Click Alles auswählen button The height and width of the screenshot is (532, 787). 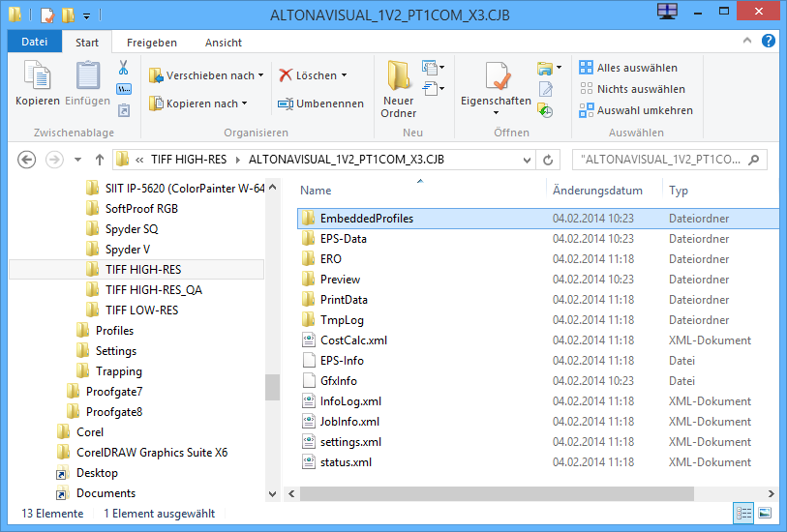click(x=628, y=68)
